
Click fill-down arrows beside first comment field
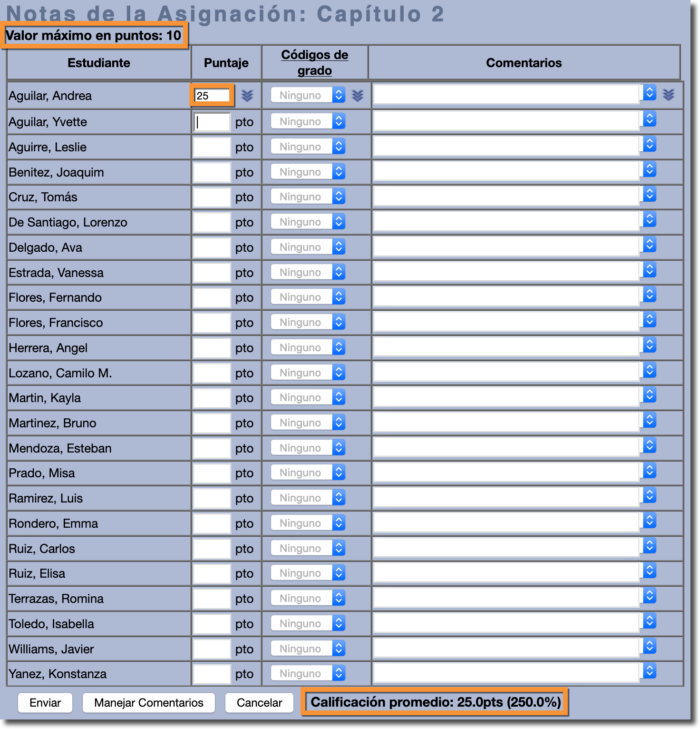(668, 95)
